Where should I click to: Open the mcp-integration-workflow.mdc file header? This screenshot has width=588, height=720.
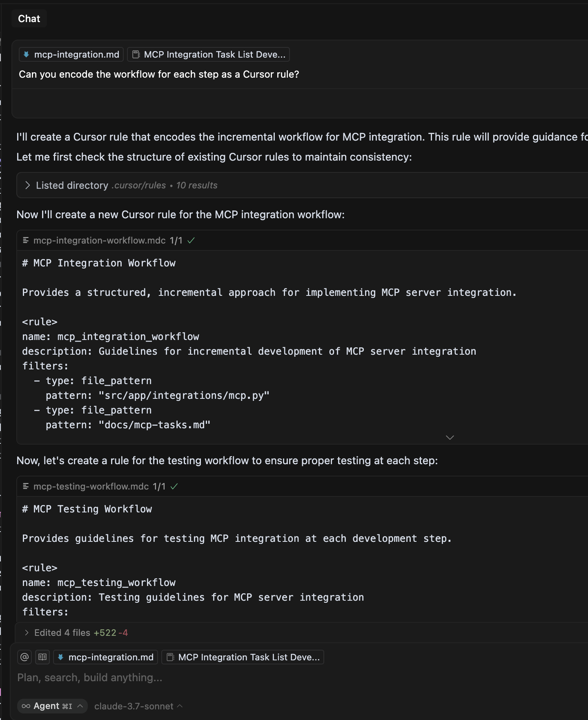coord(100,240)
